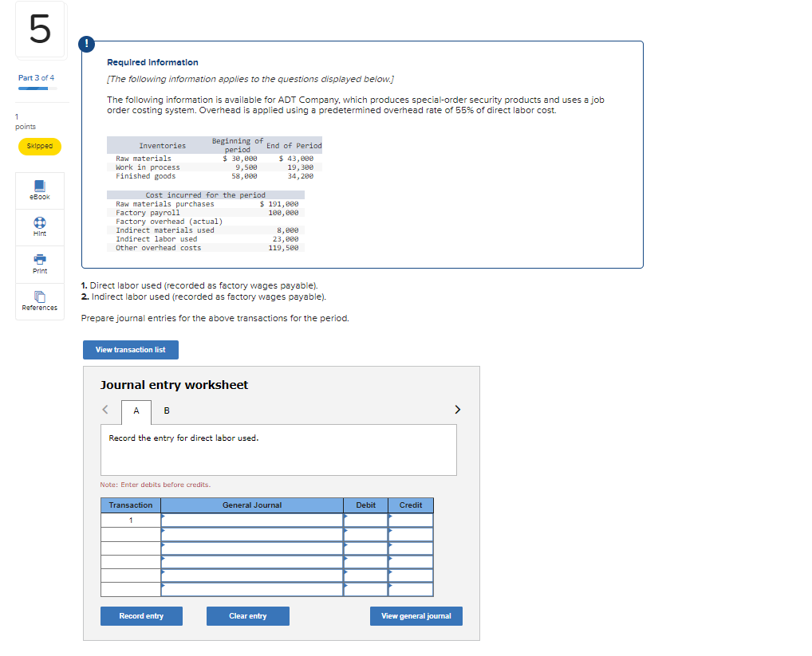Click the Work in process row label
Screen dimensions: 812x656
[x=148, y=167]
